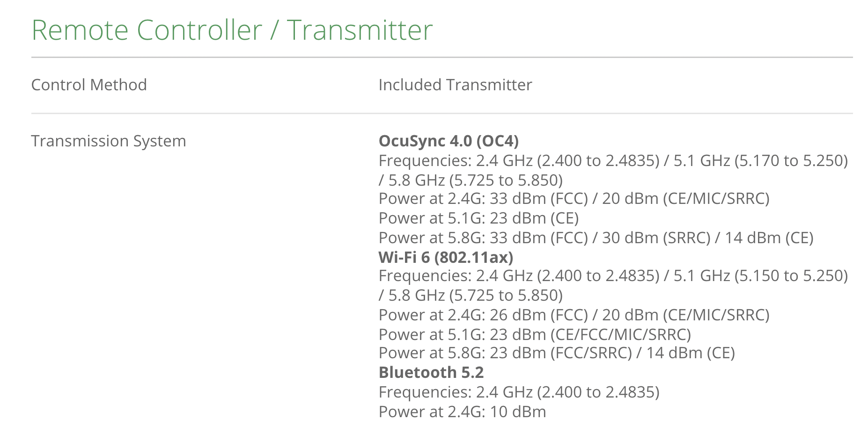
Task: Click the Bluetooth frequencies line
Action: [519, 392]
